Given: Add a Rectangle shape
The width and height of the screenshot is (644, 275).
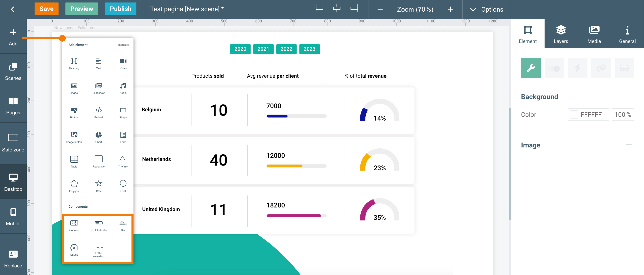Looking at the screenshot, I should click(98, 162).
